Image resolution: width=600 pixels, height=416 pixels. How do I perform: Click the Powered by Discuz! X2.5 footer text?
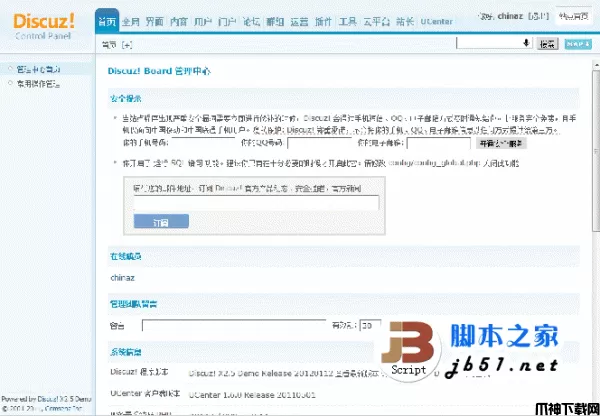tap(46, 399)
